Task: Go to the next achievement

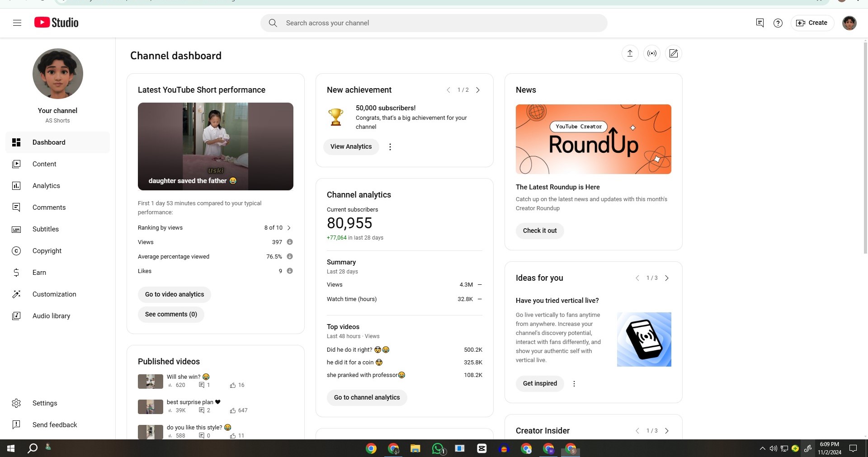Action: (x=478, y=90)
